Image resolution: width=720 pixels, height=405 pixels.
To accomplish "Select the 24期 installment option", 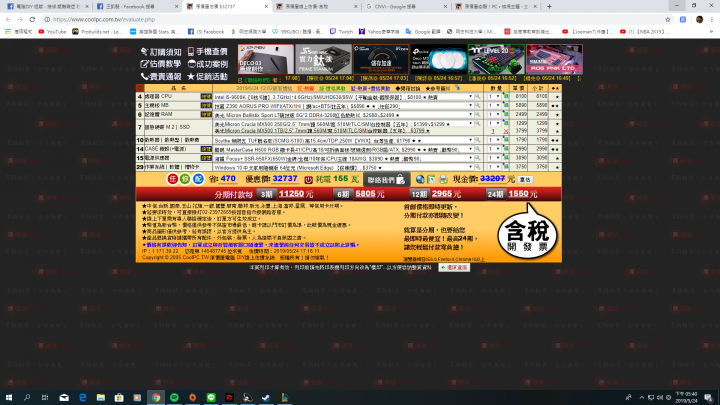I will coord(496,195).
